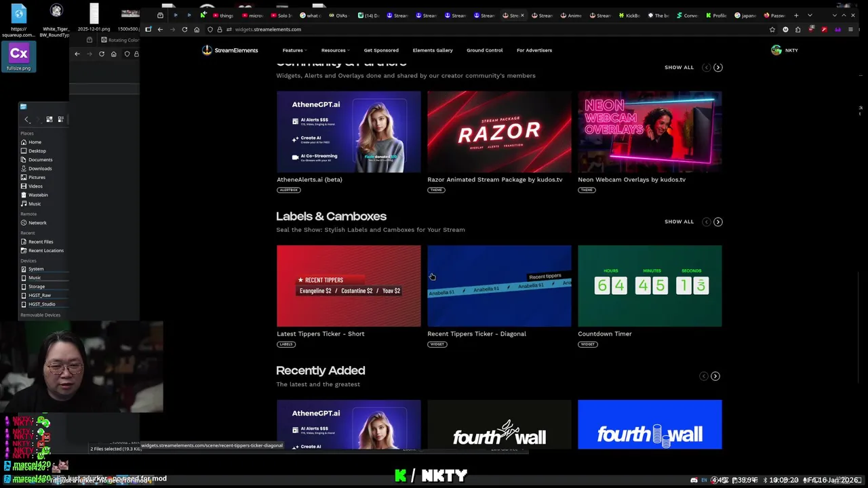Go back in the StreamElements browser window
This screenshot has width=868, height=488.
point(160,29)
